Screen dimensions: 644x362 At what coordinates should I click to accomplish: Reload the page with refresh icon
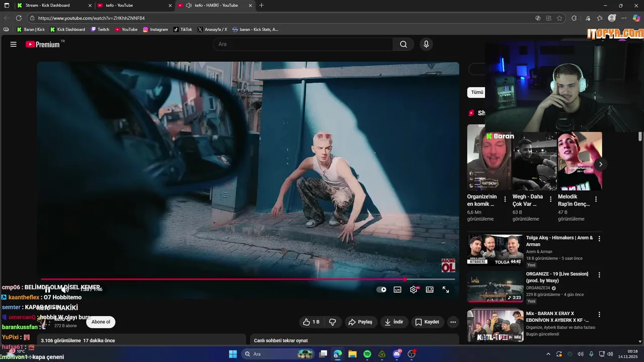point(19,18)
